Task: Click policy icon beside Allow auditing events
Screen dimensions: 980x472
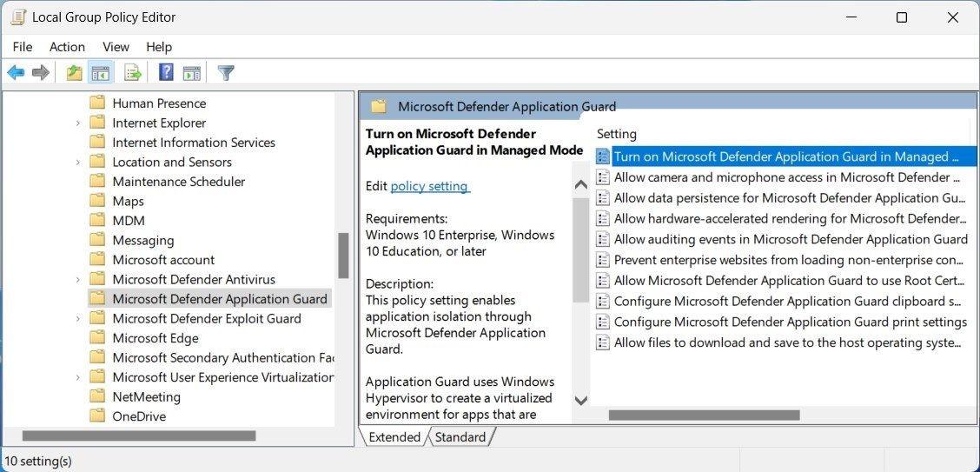Action: tap(602, 239)
